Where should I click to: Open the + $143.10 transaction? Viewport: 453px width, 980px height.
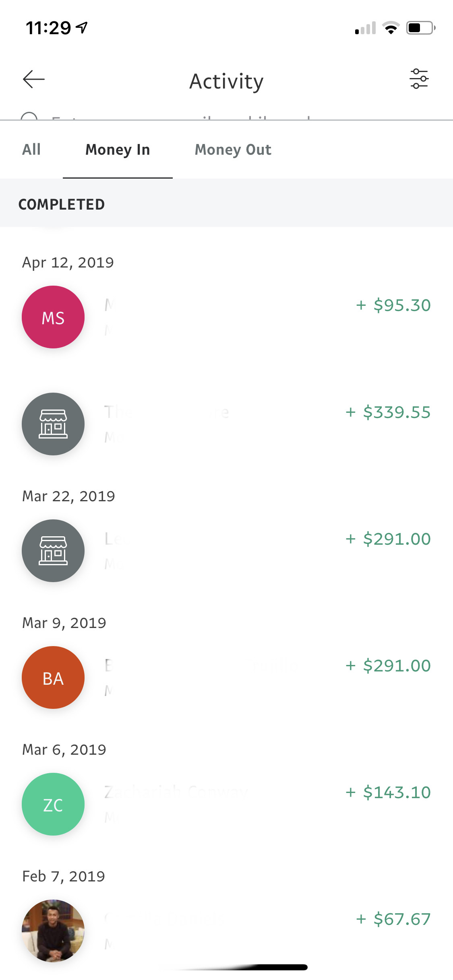(x=388, y=793)
